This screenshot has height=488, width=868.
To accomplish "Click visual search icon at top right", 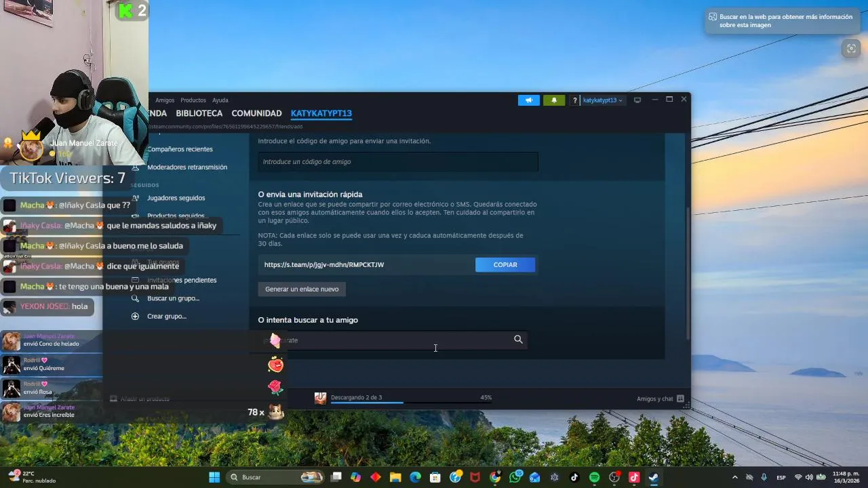I will (851, 48).
